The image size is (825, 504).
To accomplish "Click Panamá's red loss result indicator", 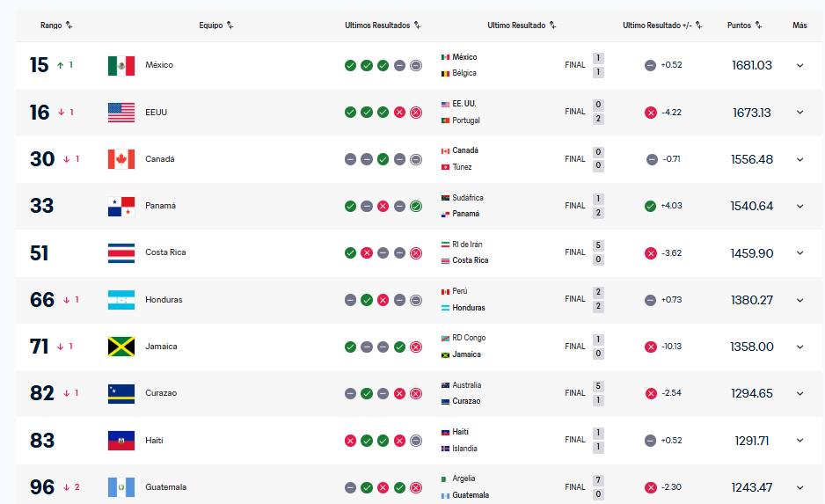I will pyautogui.click(x=383, y=206).
